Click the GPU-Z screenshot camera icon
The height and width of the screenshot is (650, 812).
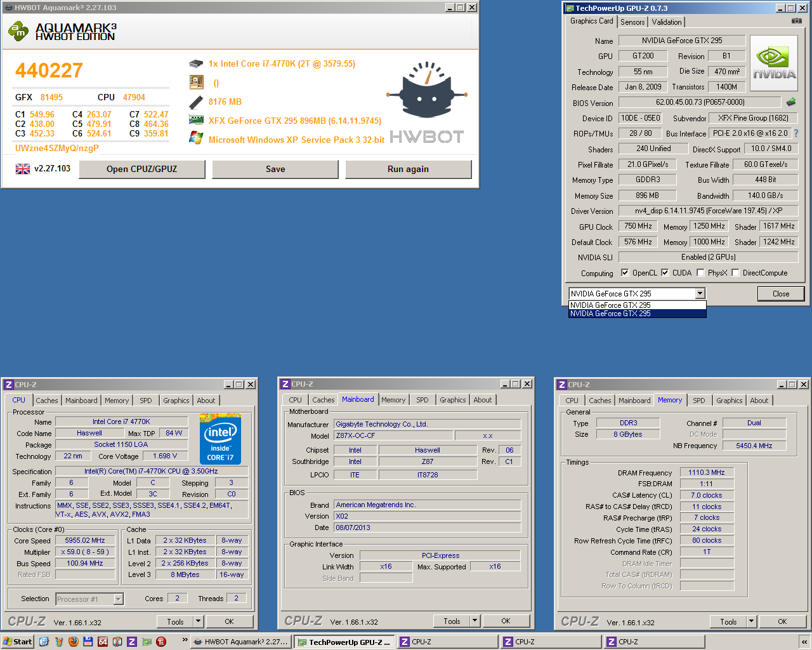pyautogui.click(x=797, y=21)
